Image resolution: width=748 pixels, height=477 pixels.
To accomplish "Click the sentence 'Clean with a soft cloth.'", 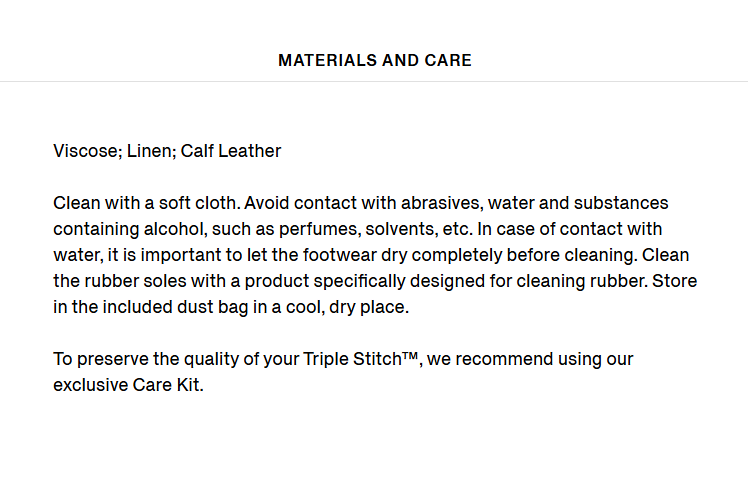I will 146,203.
